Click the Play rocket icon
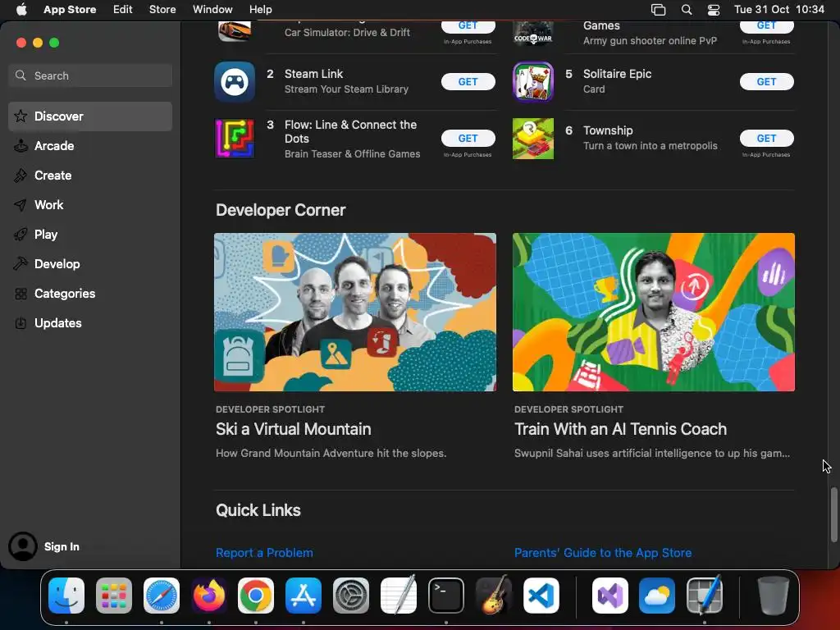The width and height of the screenshot is (840, 630). coord(21,234)
